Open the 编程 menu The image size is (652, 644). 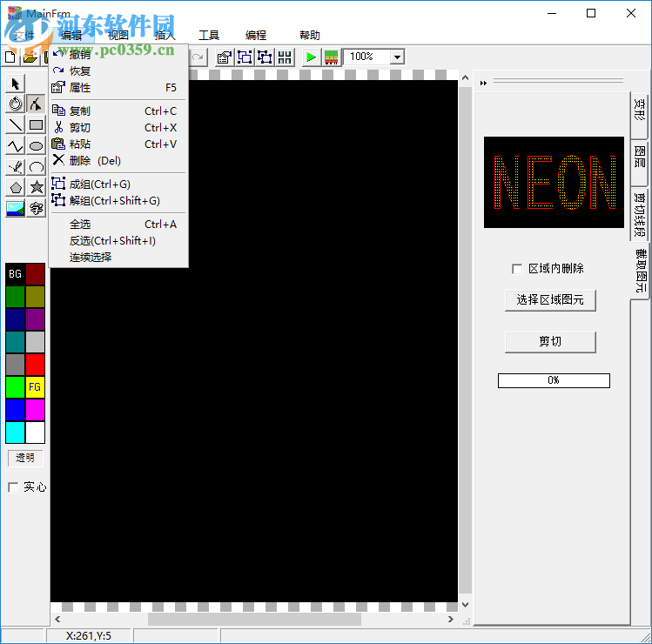point(256,36)
